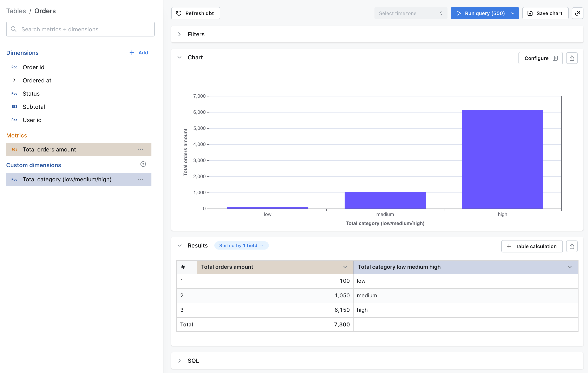Click the copy link icon button
The width and height of the screenshot is (588, 373).
point(577,13)
